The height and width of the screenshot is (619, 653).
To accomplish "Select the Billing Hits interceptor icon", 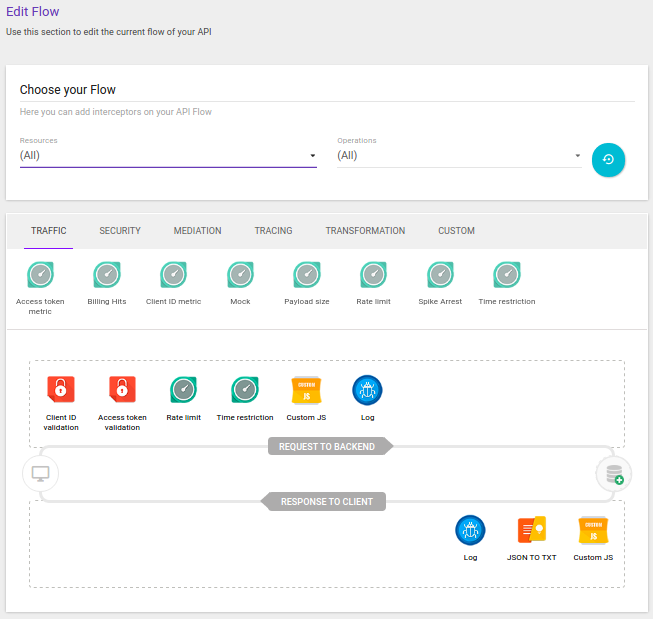I will (x=107, y=275).
